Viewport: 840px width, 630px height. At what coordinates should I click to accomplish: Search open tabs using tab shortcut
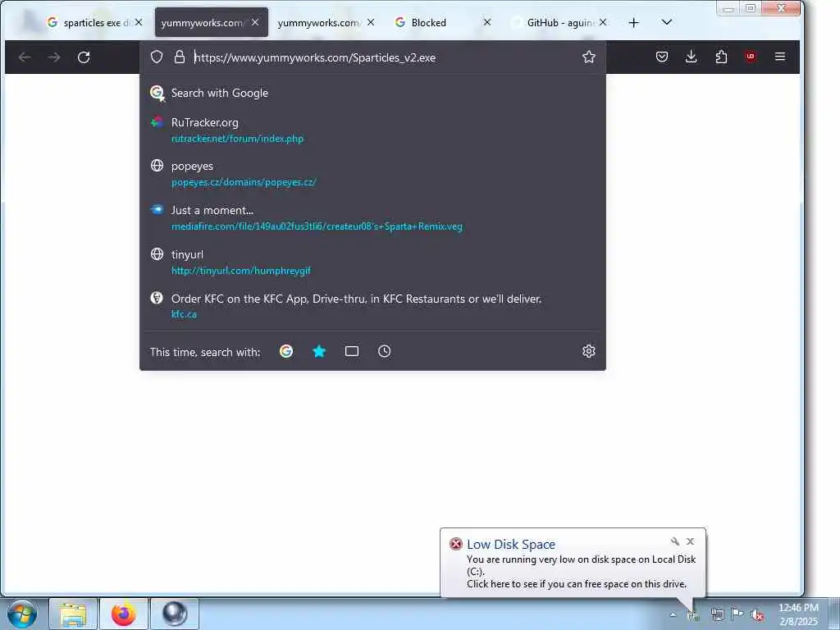(x=352, y=351)
